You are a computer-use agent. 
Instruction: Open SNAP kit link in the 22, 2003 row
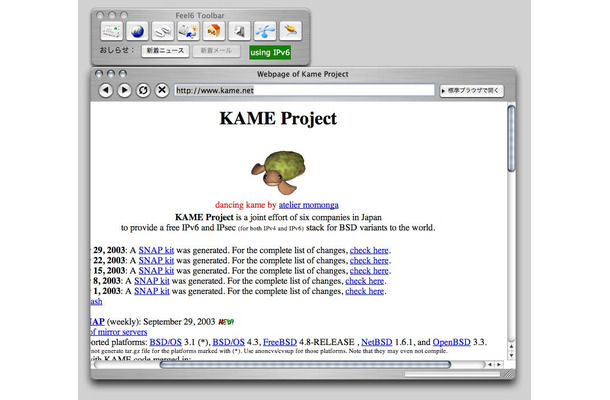pyautogui.click(x=156, y=260)
